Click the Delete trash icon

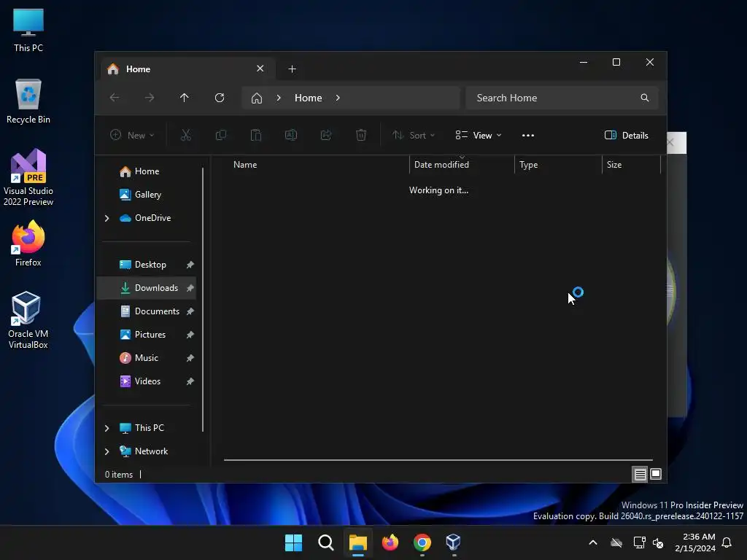click(x=361, y=135)
